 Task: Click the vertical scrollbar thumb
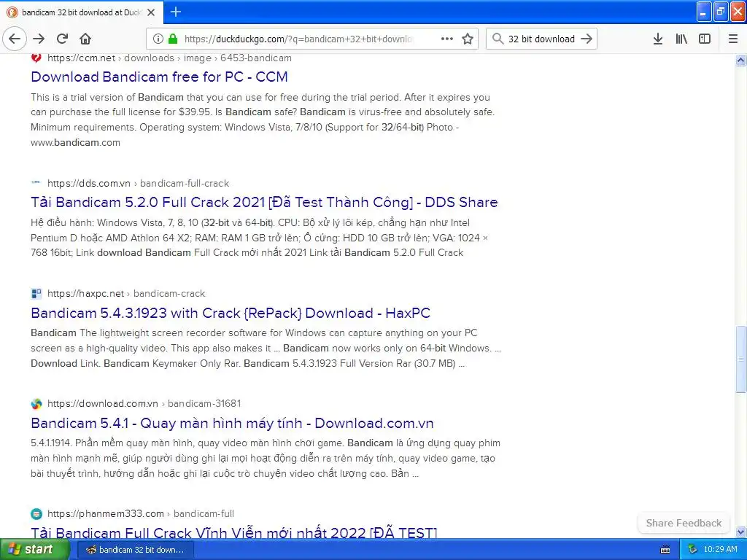(740, 359)
